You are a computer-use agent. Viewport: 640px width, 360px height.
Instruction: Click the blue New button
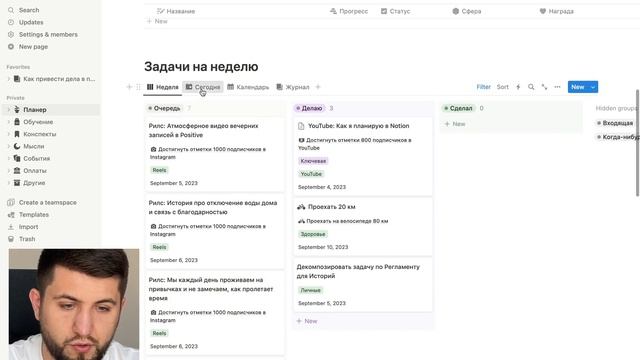click(577, 87)
